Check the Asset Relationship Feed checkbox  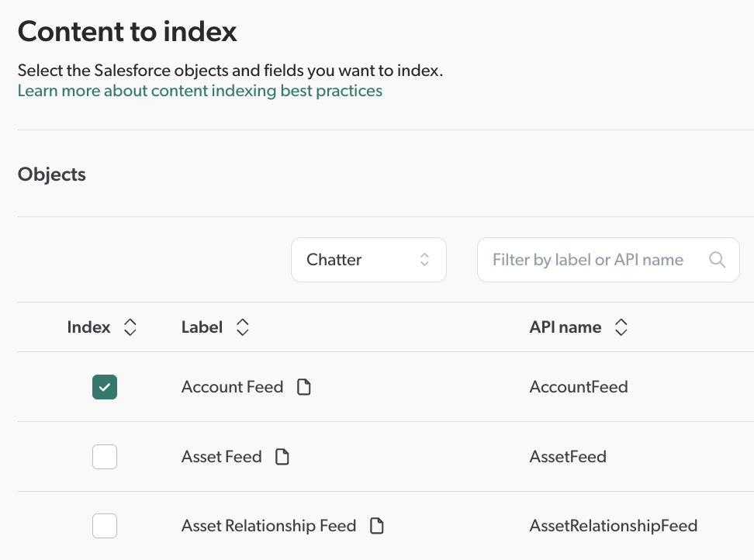point(104,525)
